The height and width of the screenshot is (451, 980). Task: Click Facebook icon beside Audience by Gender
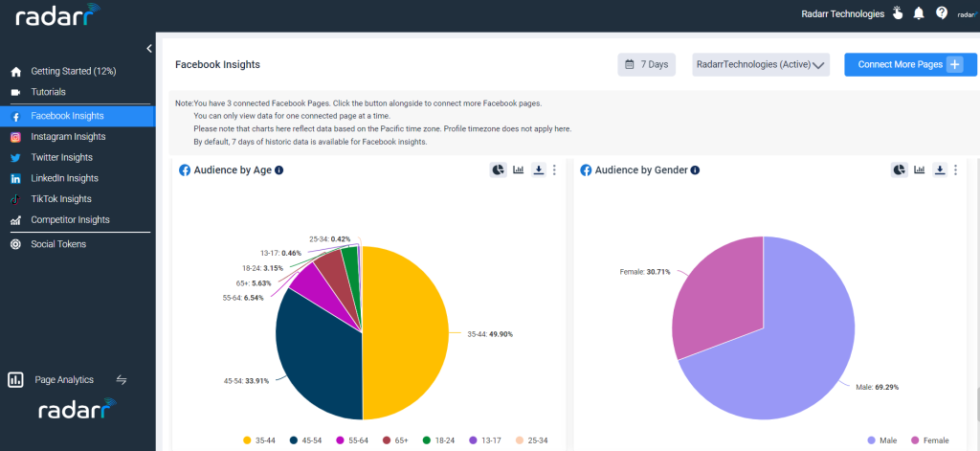(x=586, y=170)
